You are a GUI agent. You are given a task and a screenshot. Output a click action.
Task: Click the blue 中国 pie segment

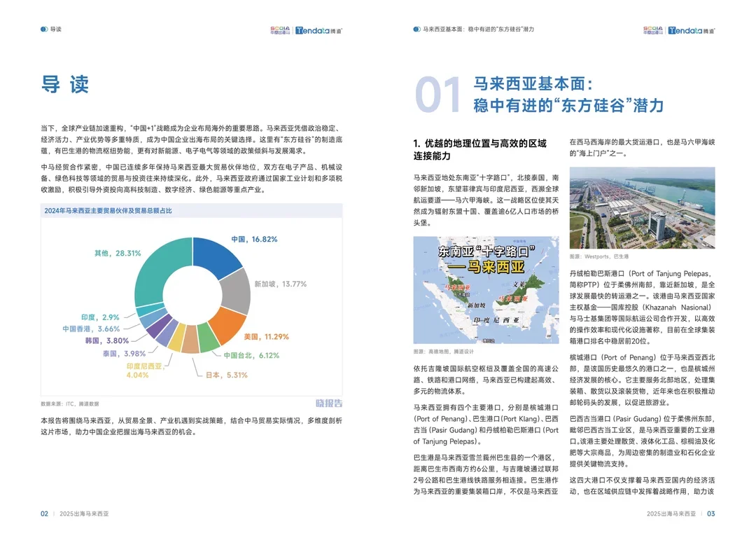point(216,256)
